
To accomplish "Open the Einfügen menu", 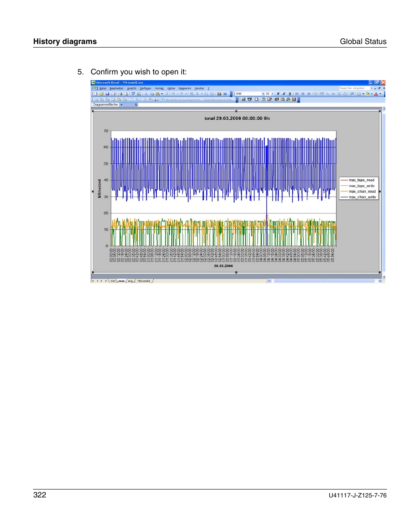I will point(145,88).
